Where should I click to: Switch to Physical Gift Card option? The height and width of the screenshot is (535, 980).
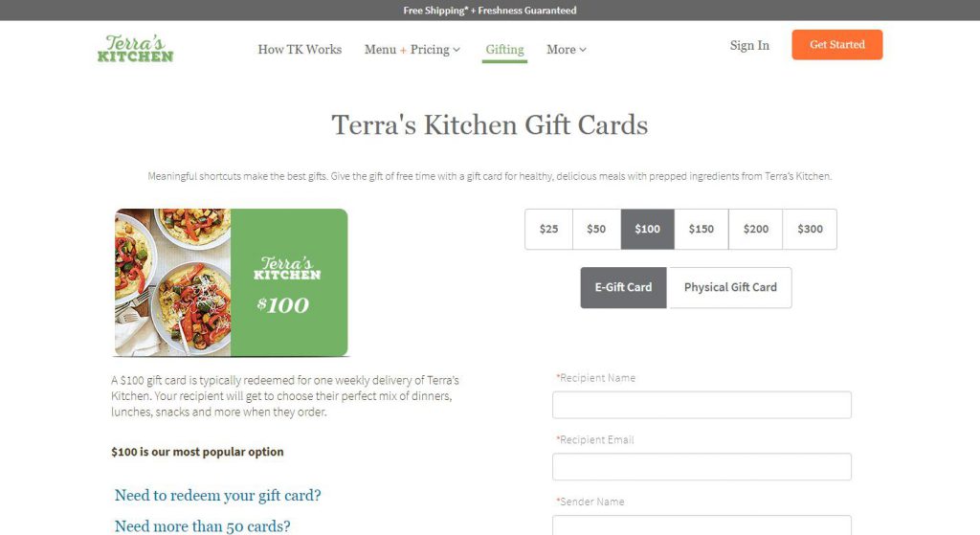[x=730, y=287]
